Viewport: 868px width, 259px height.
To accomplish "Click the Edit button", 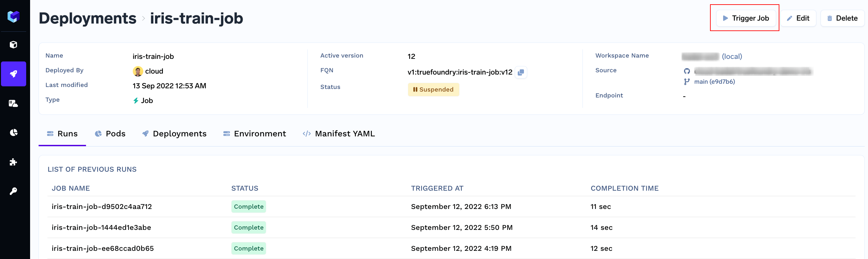I will click(x=798, y=18).
